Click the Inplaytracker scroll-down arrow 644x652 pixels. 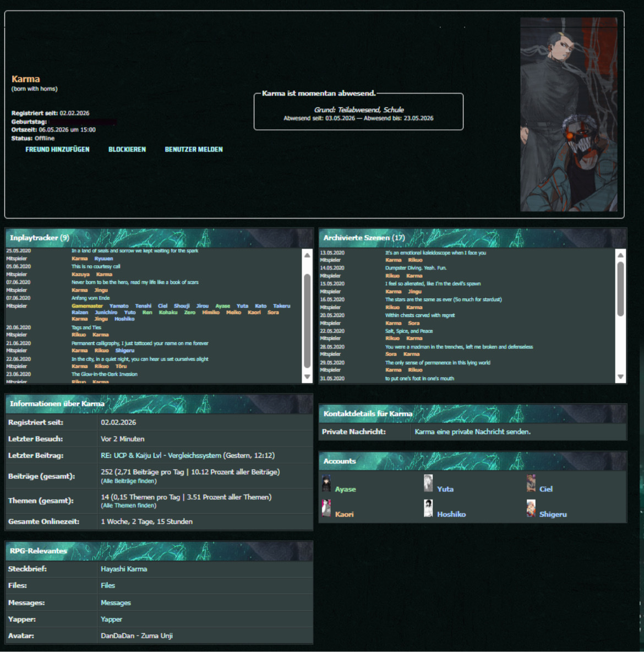[x=307, y=377]
